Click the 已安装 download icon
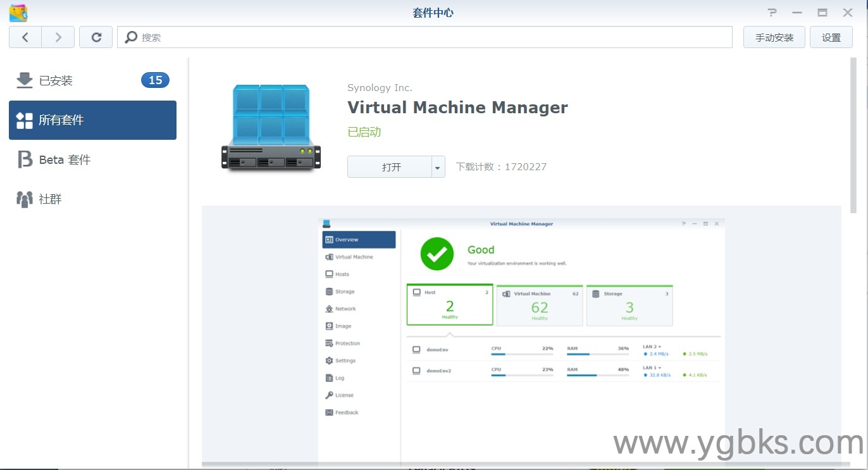Screen dimensions: 868x470 (x=24, y=80)
